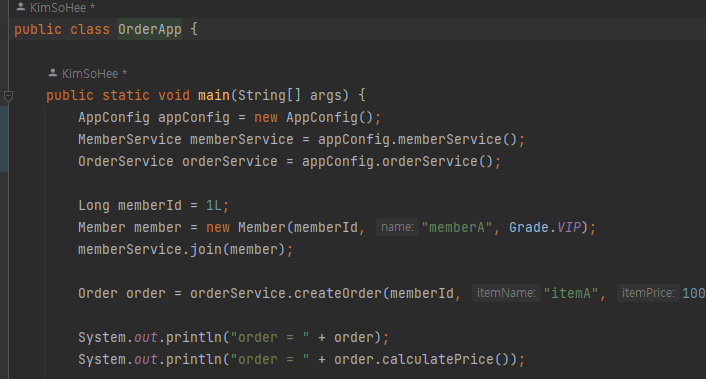Image resolution: width=706 pixels, height=379 pixels.
Task: Click 'public static void' keywords of main
Action: 118,95
